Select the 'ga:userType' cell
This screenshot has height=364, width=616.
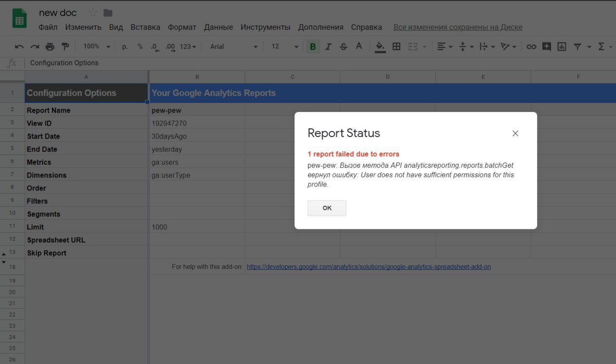(x=197, y=175)
